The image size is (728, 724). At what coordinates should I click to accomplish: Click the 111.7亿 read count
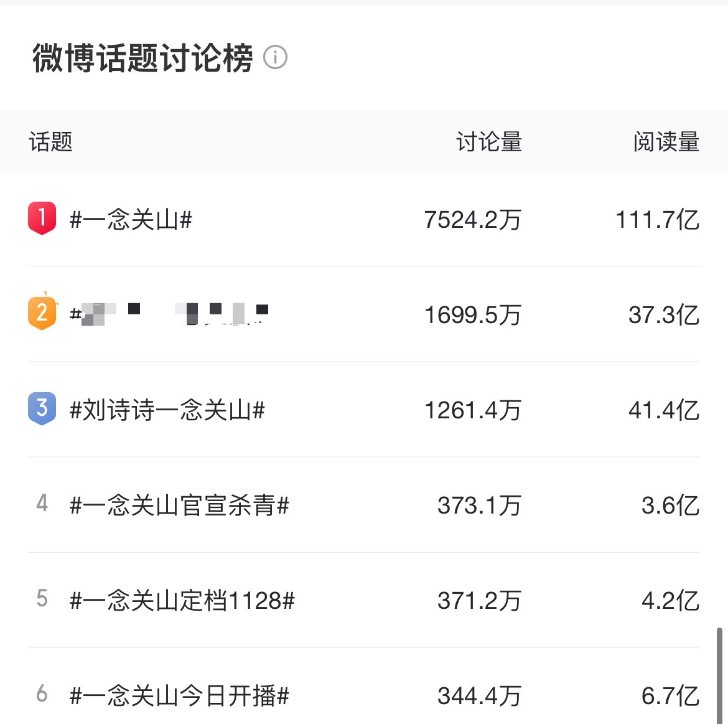click(658, 219)
